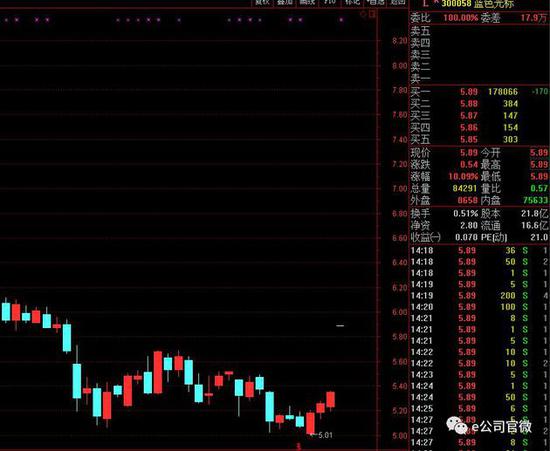Select the 14:19 trade with volume 200
The image size is (550, 451).
[x=479, y=296]
